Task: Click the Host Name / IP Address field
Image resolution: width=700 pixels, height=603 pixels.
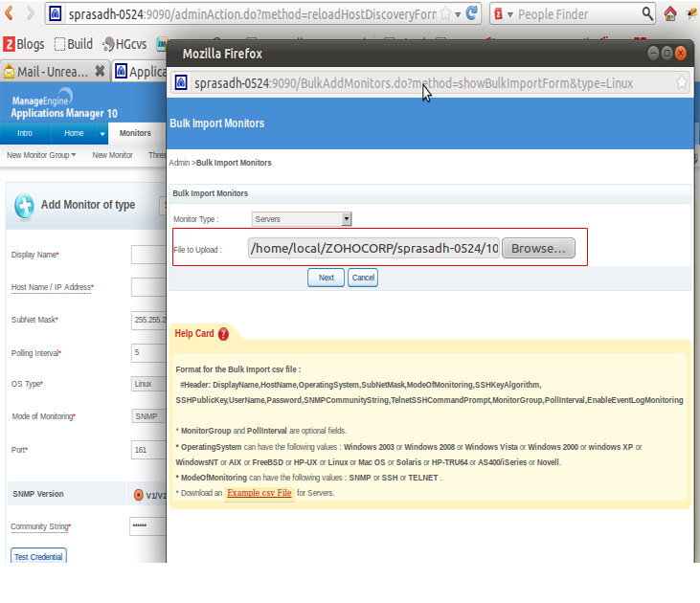Action: click(x=148, y=287)
